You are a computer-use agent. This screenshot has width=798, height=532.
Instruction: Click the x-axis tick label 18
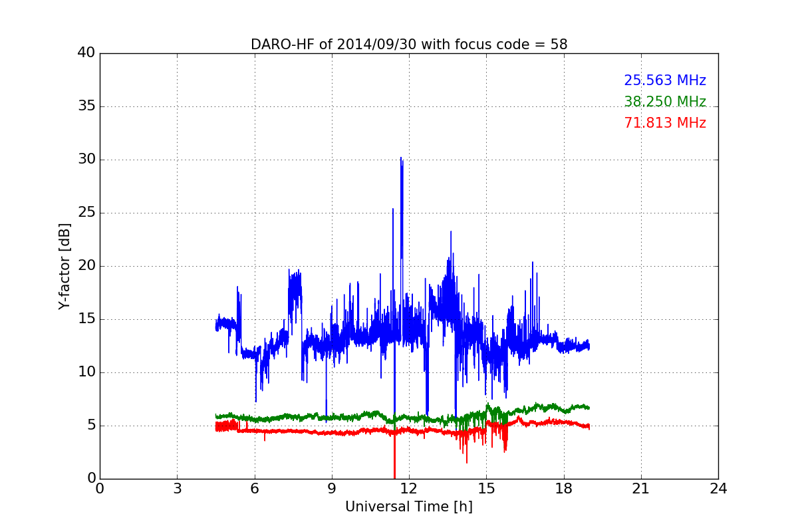564,489
